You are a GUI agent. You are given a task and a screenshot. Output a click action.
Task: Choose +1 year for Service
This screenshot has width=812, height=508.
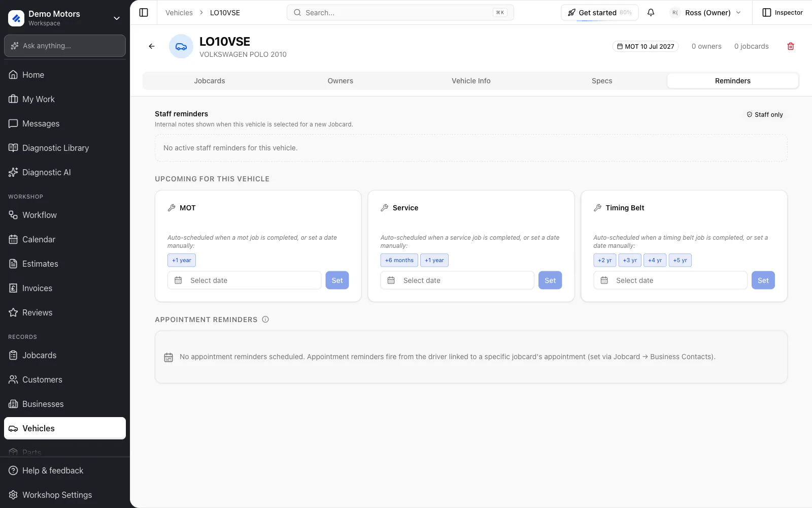coord(434,260)
